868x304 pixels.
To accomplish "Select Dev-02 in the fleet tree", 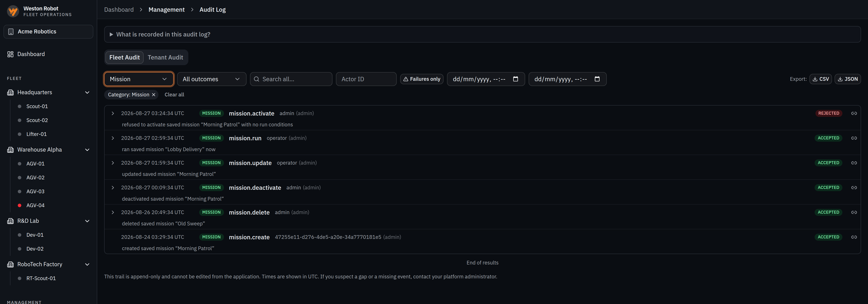I will pos(35,249).
